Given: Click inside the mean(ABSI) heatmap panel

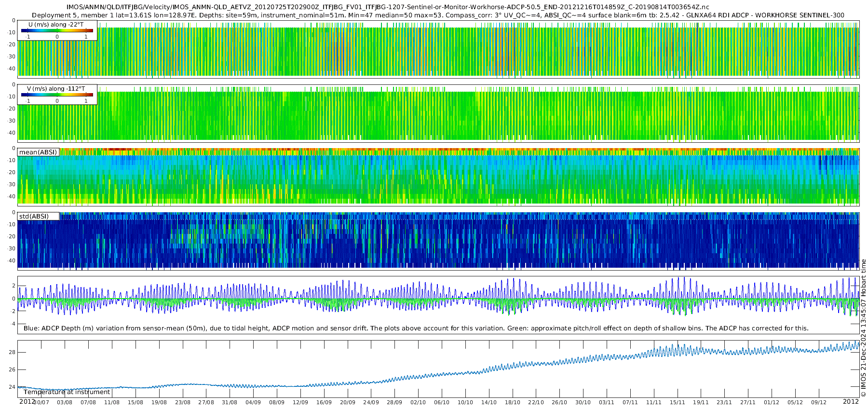Looking at the screenshot, I should pyautogui.click(x=438, y=177).
